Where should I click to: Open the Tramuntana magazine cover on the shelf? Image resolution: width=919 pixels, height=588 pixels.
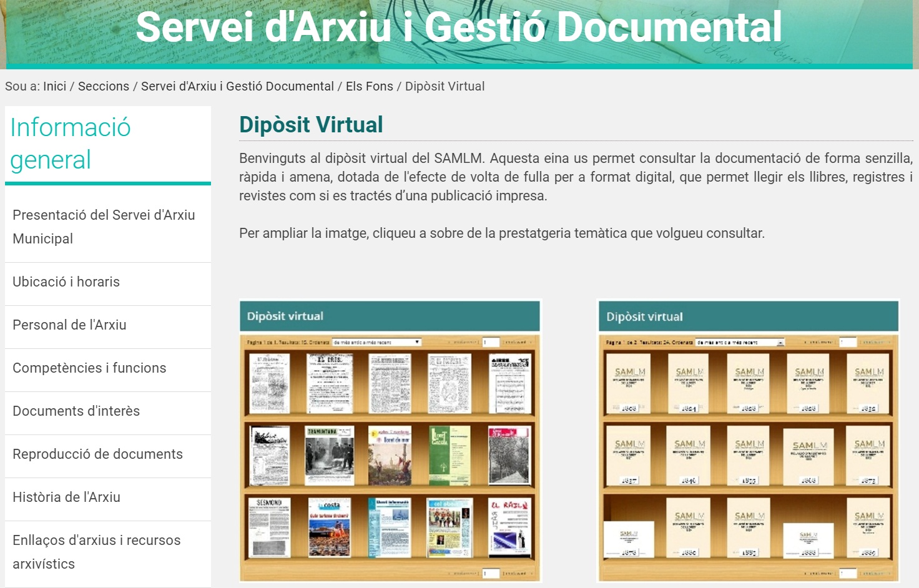(x=329, y=456)
